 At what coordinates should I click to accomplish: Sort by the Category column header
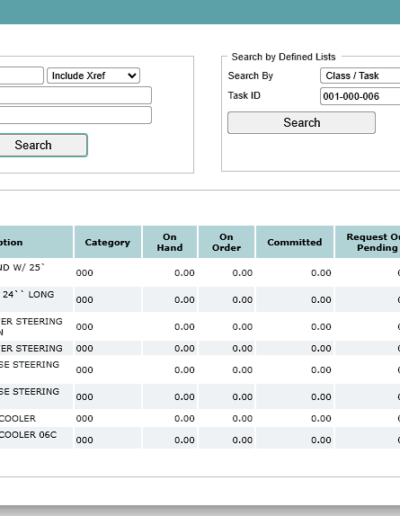(107, 242)
